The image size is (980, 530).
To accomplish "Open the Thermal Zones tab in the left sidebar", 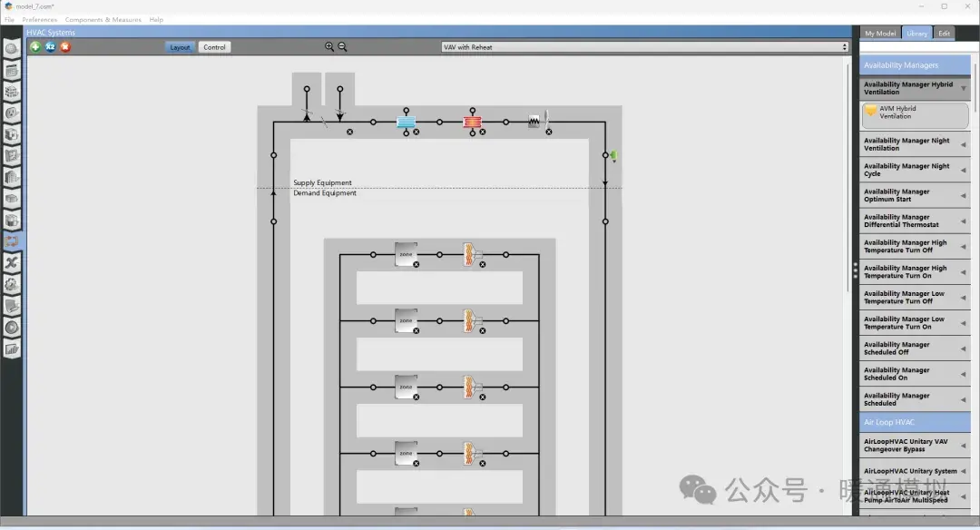I will pos(12,221).
